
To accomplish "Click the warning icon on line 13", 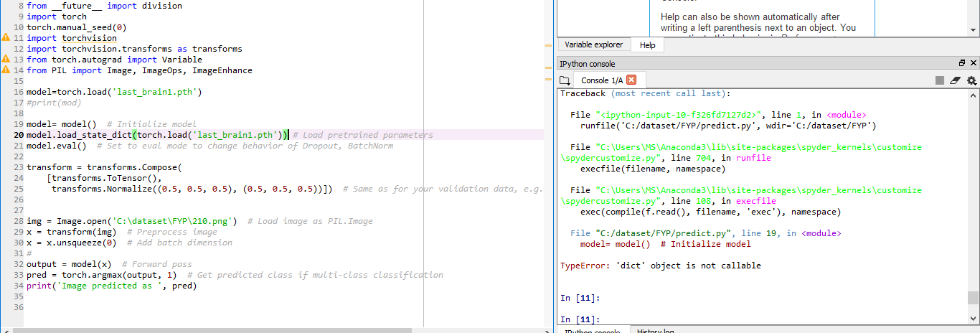I will [6, 60].
